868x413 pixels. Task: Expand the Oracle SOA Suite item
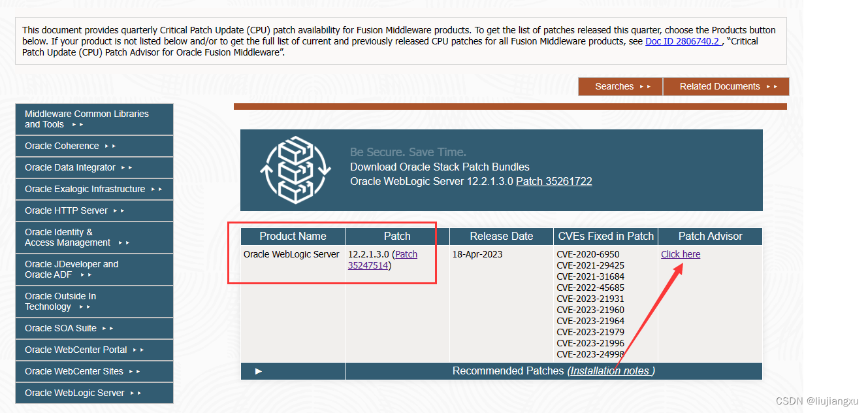pyautogui.click(x=94, y=328)
